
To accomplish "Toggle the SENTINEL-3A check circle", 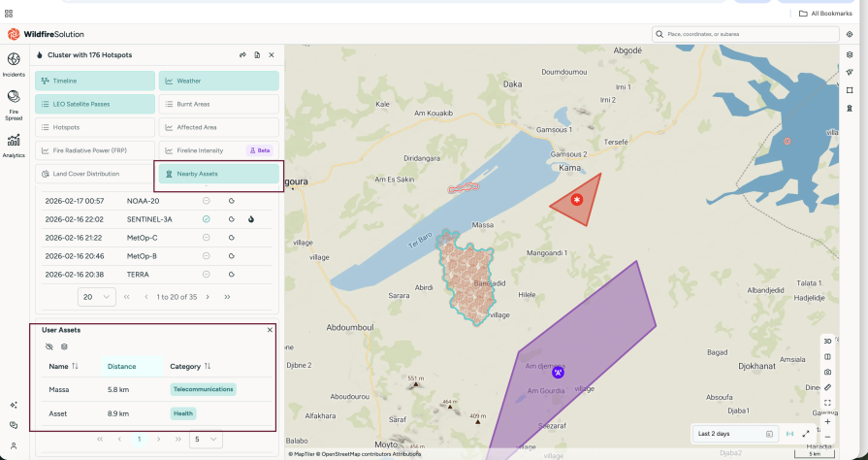I will click(x=206, y=219).
